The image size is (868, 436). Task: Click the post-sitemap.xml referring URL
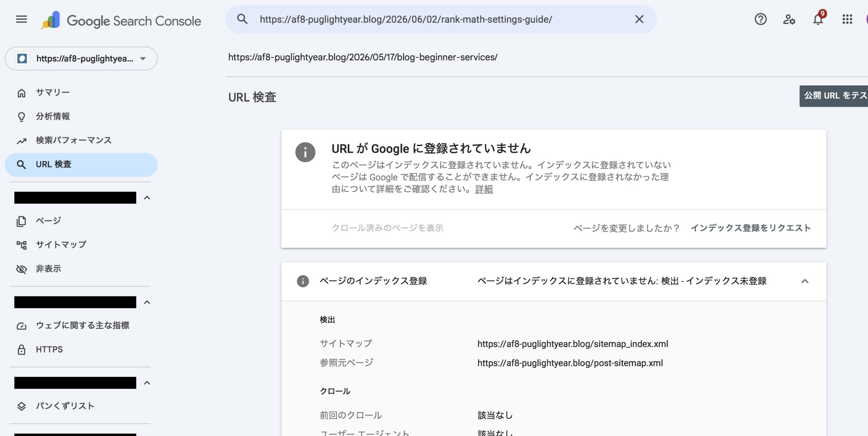tap(570, 363)
